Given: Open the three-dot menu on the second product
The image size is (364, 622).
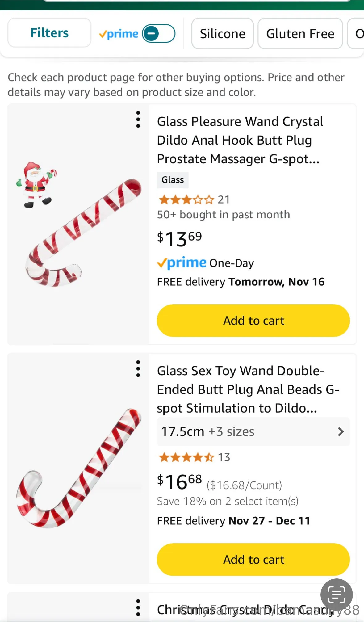Looking at the screenshot, I should (x=138, y=369).
